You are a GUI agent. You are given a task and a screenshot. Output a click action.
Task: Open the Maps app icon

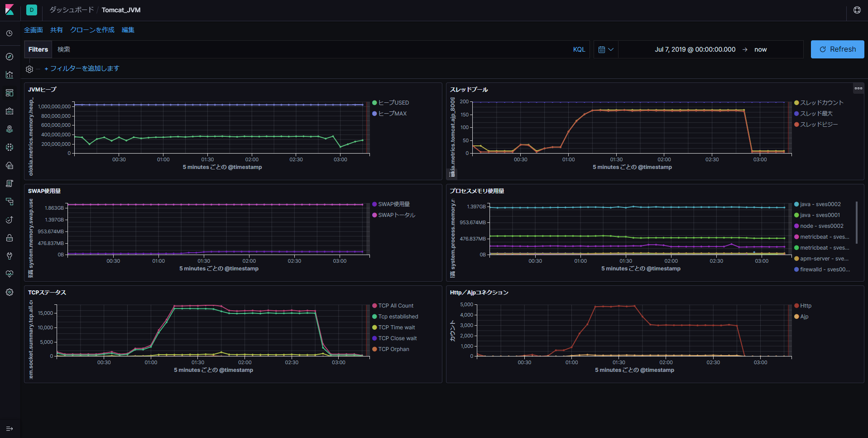pos(10,129)
